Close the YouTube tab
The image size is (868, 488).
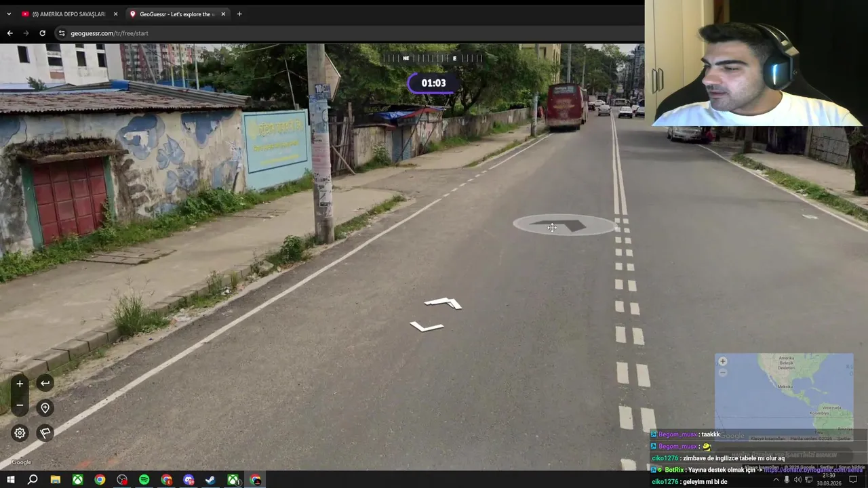tap(115, 14)
